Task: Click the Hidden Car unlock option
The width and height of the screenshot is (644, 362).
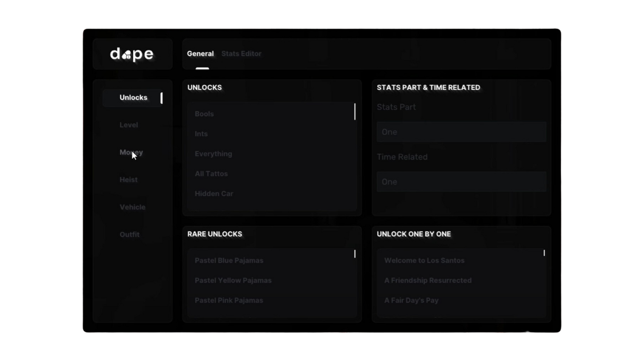Action: coord(214,194)
